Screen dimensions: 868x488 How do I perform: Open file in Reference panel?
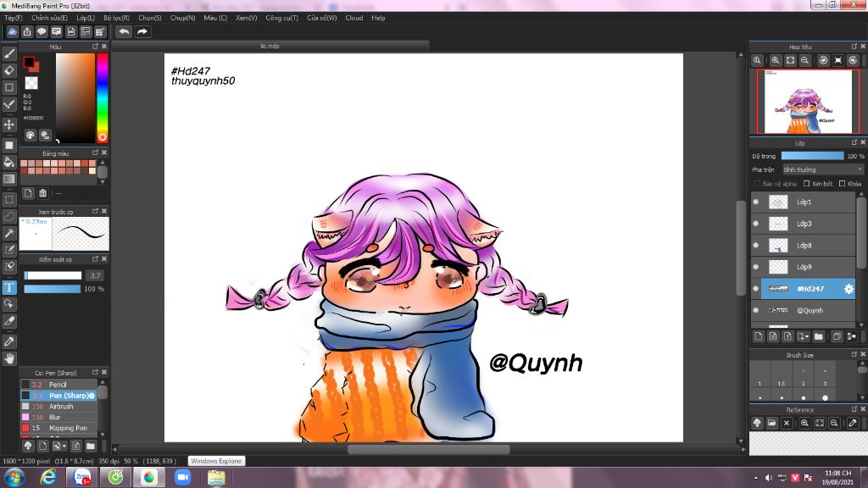(771, 424)
